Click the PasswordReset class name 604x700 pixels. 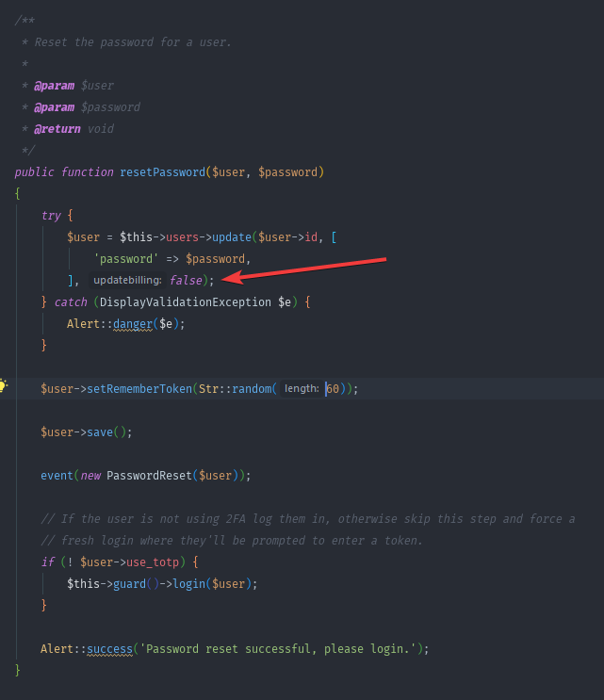pyautogui.click(x=146, y=475)
